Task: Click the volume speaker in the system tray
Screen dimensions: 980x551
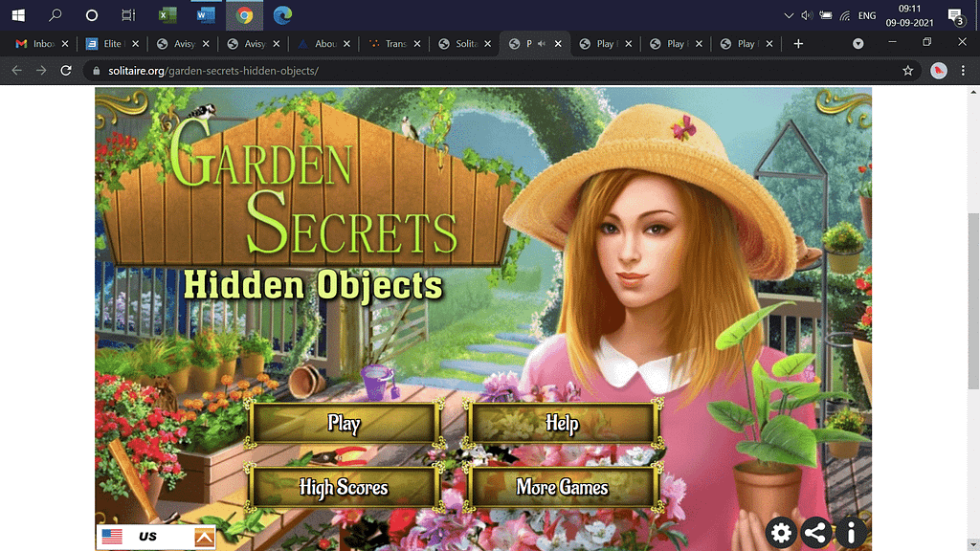Action: click(807, 14)
